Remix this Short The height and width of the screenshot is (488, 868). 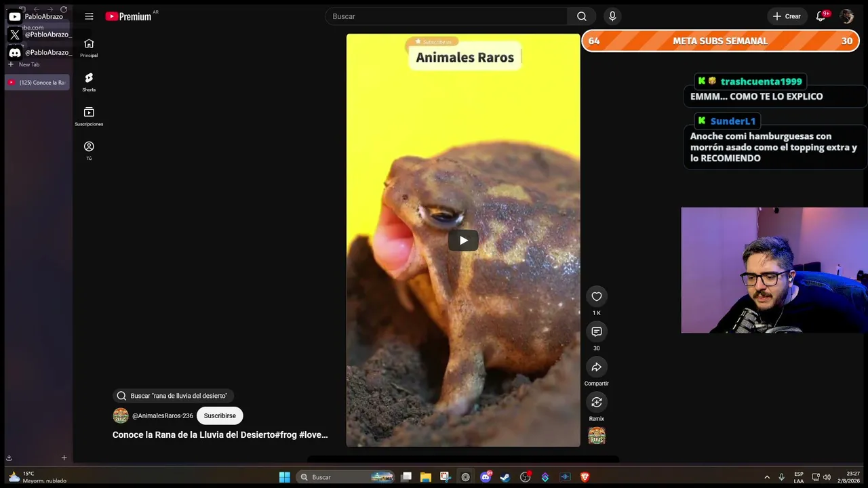(x=597, y=402)
